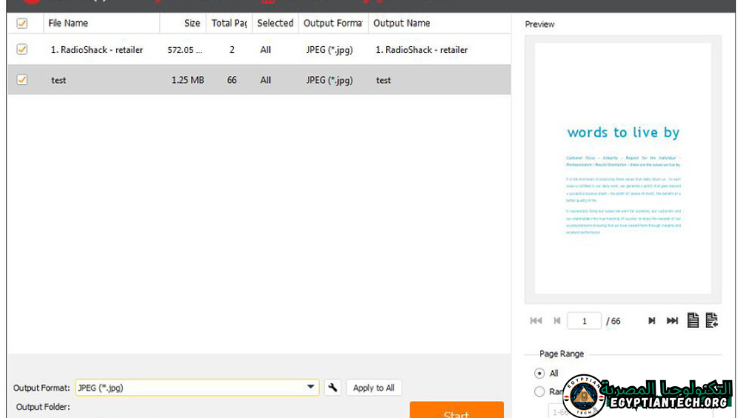Toggle the select-all checkbox in header
This screenshot has width=743, height=418.
22,23
